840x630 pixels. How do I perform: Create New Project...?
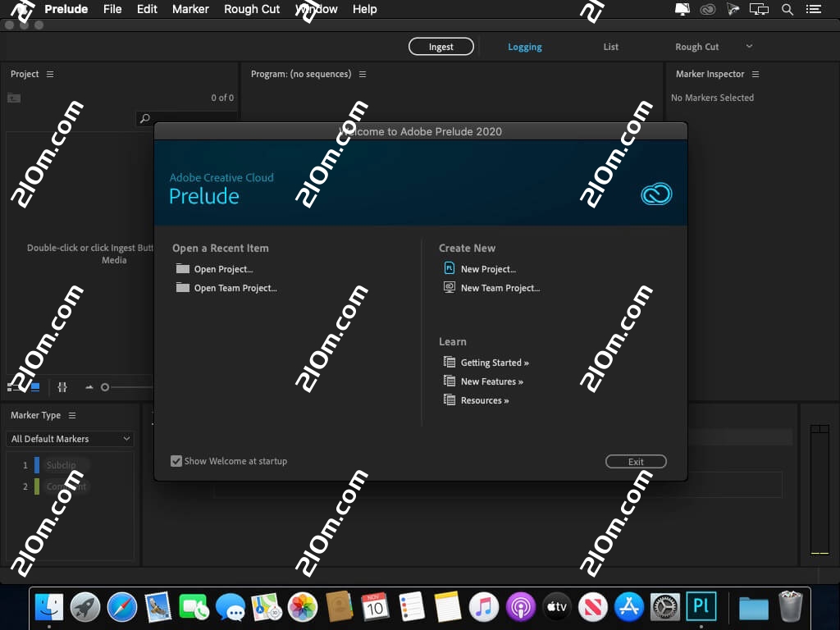(488, 269)
